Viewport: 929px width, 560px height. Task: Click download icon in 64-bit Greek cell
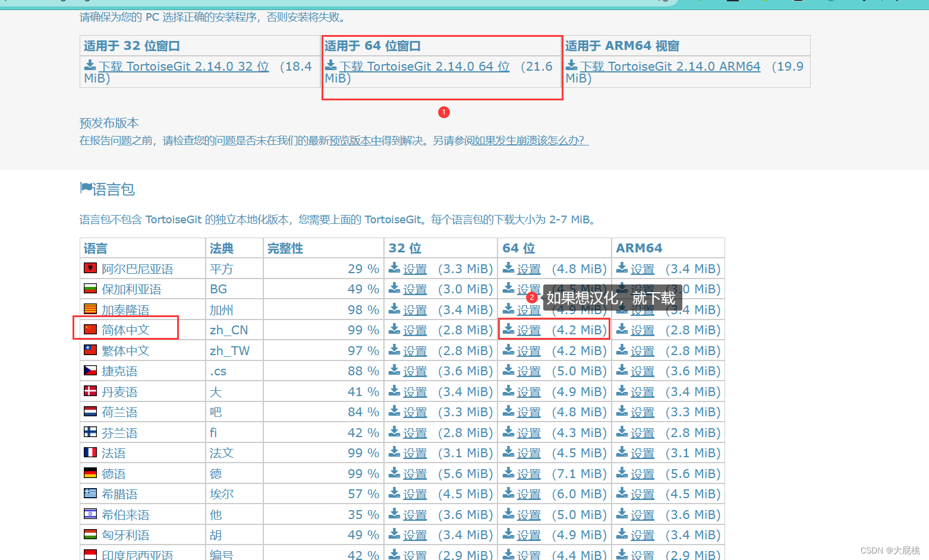[x=509, y=492]
